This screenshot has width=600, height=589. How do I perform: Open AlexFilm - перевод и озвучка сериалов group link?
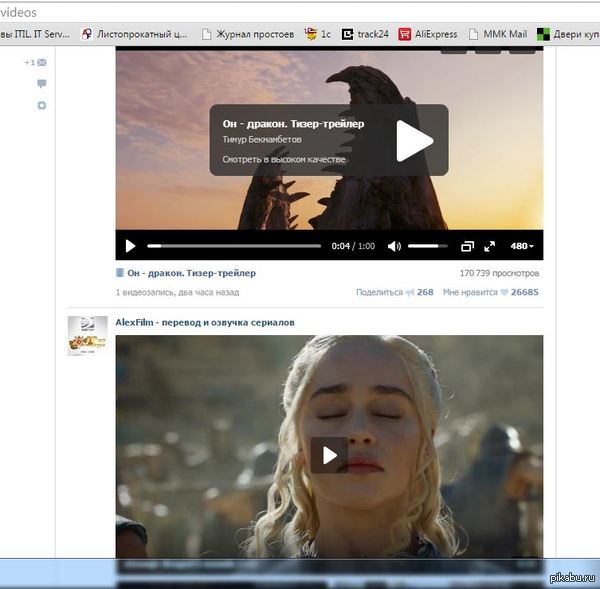pyautogui.click(x=205, y=323)
